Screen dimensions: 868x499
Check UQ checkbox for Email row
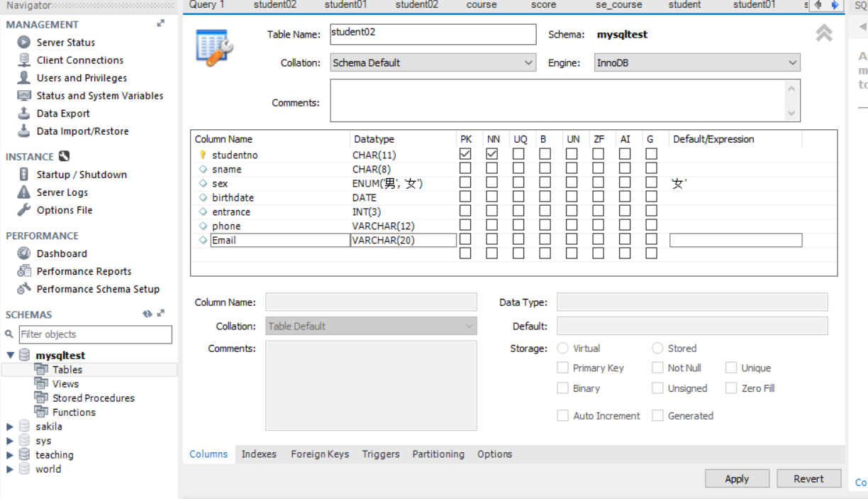pyautogui.click(x=518, y=239)
